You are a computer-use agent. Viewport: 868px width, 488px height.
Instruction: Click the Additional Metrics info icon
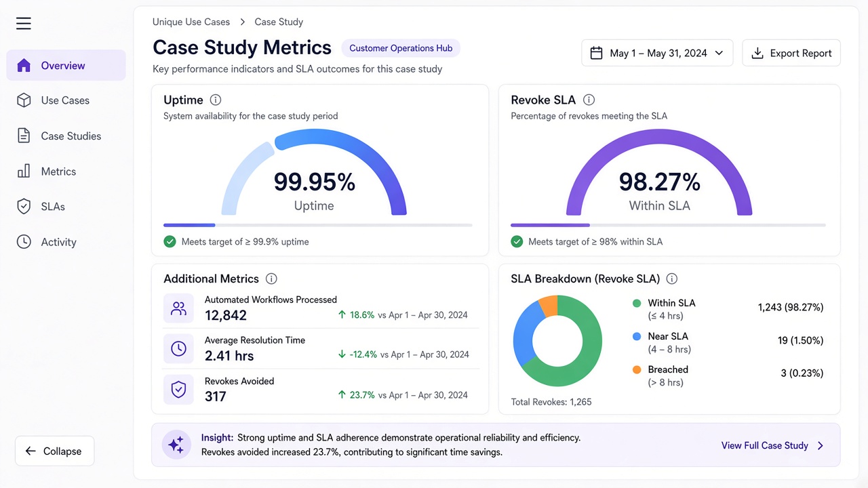point(271,279)
